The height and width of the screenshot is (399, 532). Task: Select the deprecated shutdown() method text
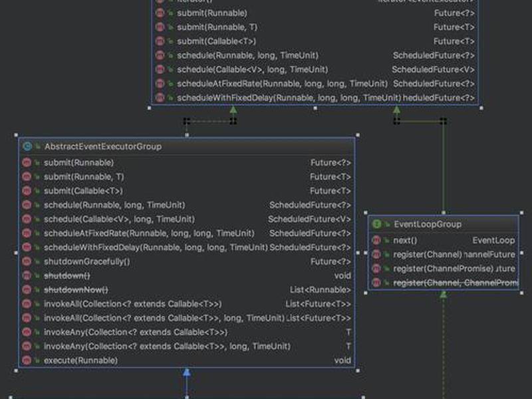tap(67, 276)
